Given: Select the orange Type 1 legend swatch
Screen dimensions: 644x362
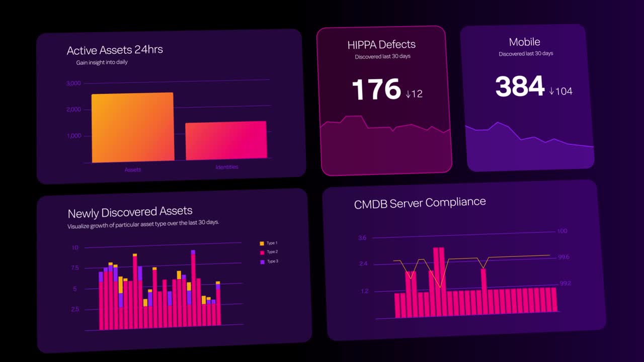Looking at the screenshot, I should point(262,243).
